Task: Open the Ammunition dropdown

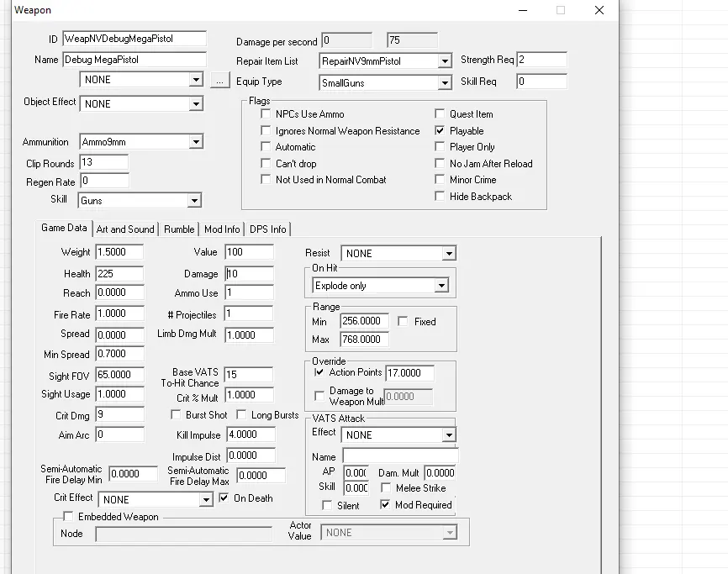Action: tap(195, 142)
